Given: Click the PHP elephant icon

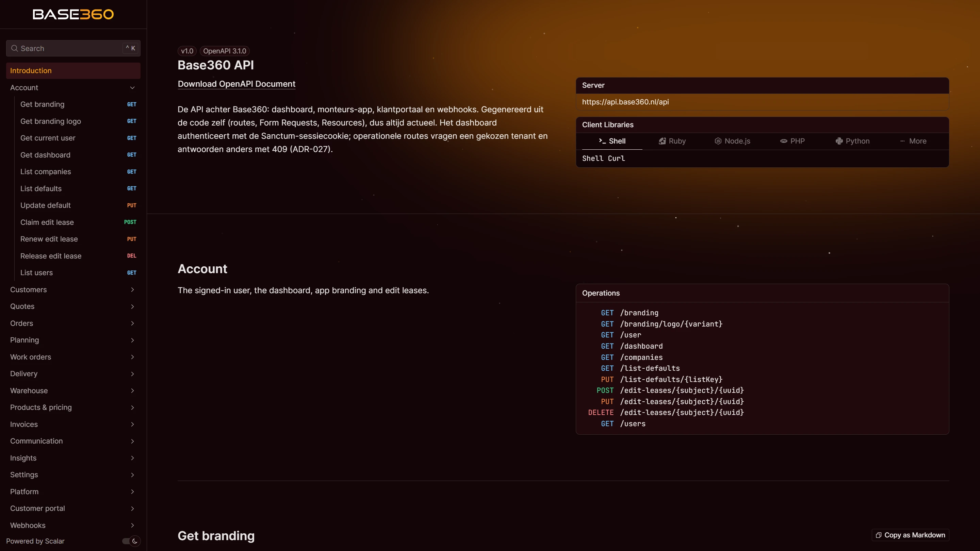Looking at the screenshot, I should [x=784, y=141].
